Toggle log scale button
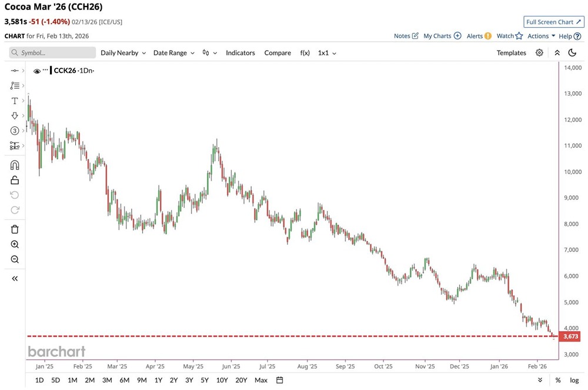Screen dimensions: 588x390 (x=574, y=380)
